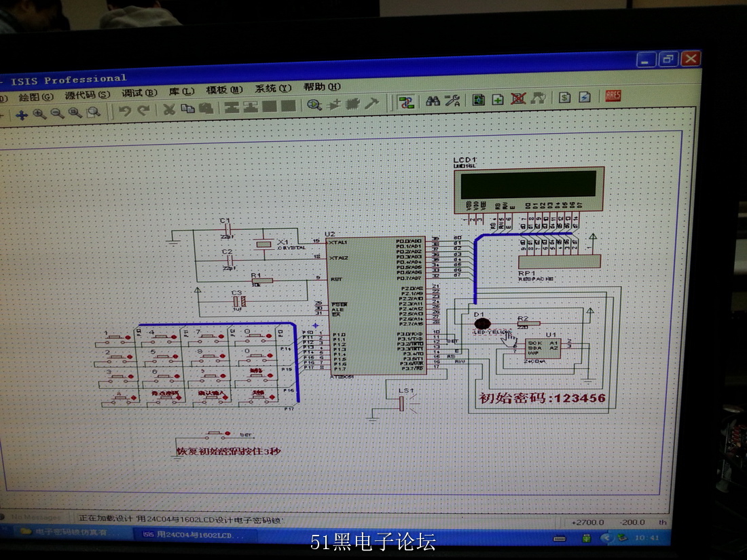This screenshot has height=560, width=747.
Task: Select the D1 yellow LED component
Action: coord(482,324)
